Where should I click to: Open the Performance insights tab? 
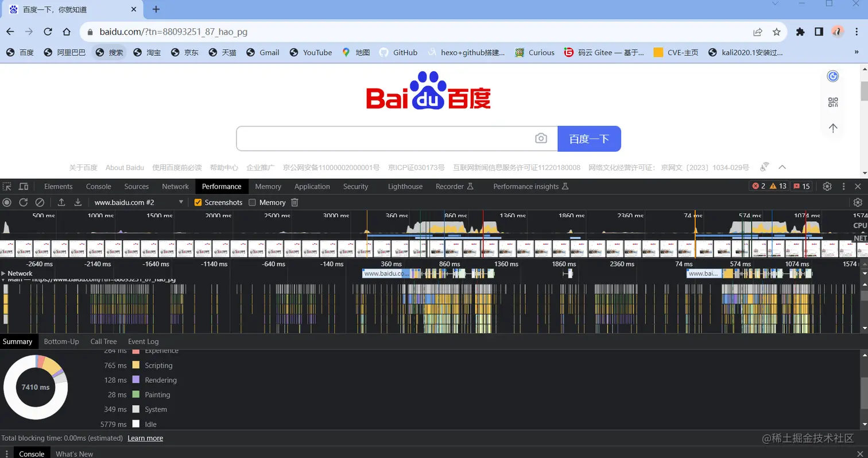tap(530, 186)
